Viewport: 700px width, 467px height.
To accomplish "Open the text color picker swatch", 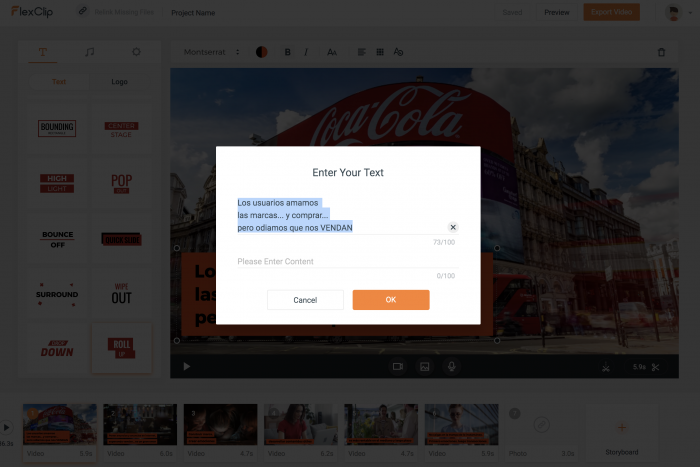I will (262, 52).
